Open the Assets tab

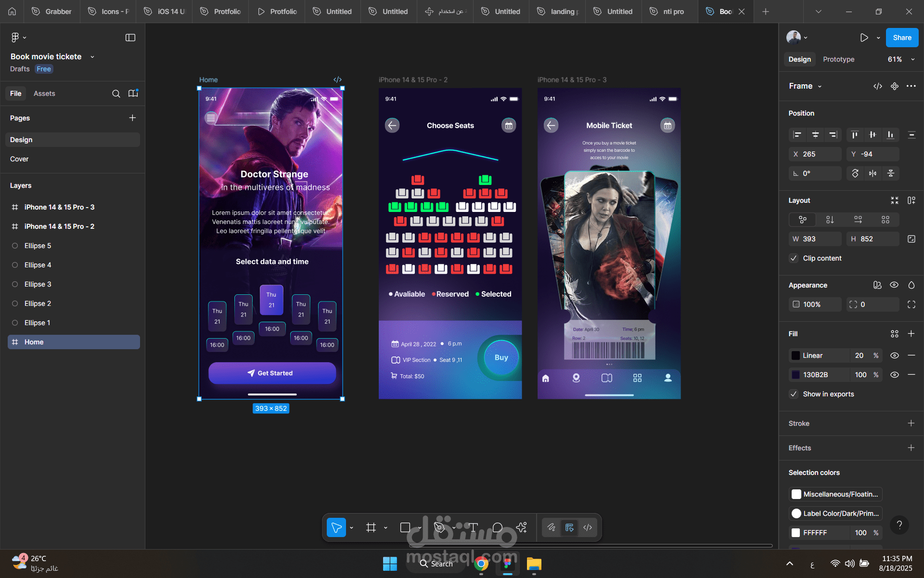[44, 93]
